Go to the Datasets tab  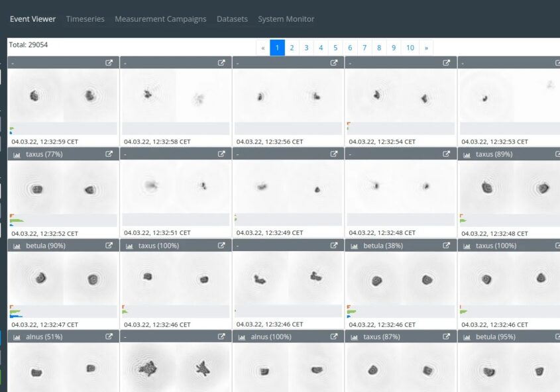[x=232, y=19]
